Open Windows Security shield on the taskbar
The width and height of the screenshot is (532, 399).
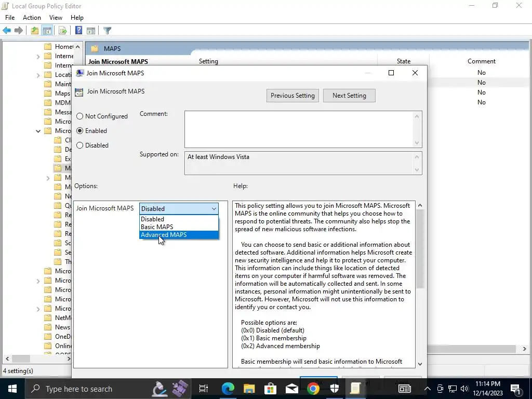[x=334, y=389]
